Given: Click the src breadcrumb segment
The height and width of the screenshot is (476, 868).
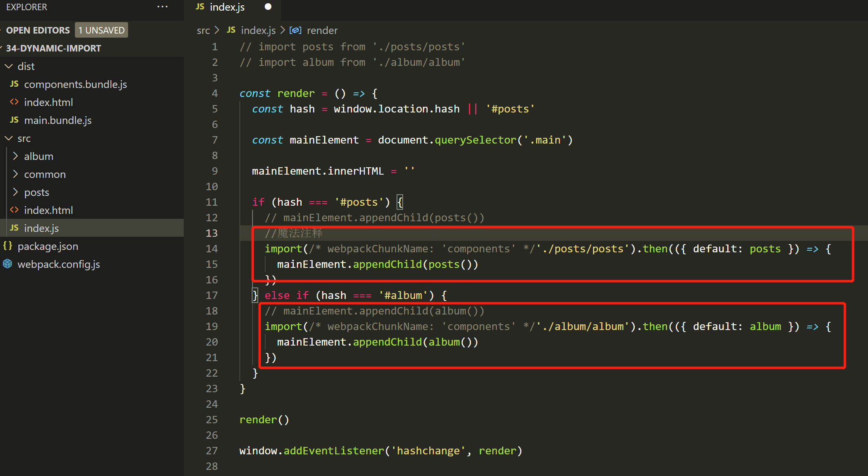Looking at the screenshot, I should (x=203, y=30).
